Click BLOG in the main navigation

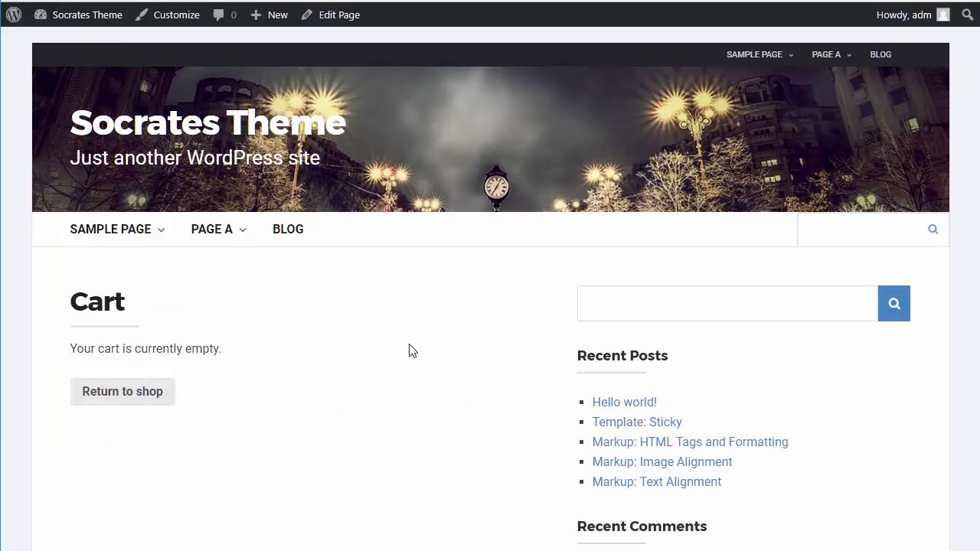[288, 229]
